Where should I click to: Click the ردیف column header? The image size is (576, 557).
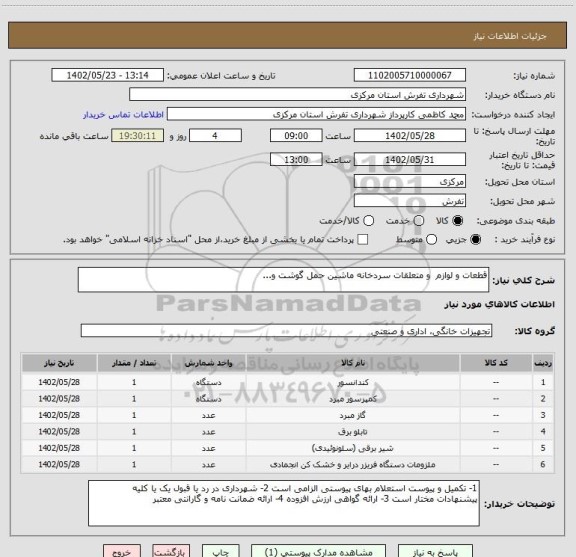pyautogui.click(x=543, y=363)
